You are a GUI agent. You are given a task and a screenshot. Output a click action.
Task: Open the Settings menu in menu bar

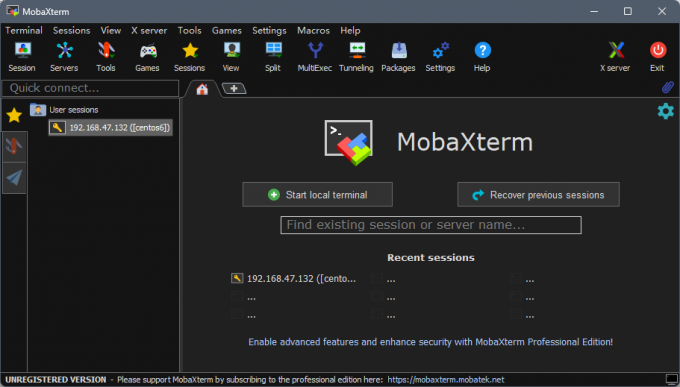[x=269, y=30]
